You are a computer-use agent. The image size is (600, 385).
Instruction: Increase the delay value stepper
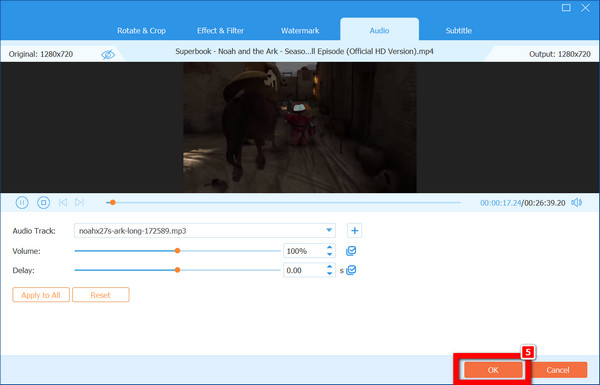(329, 267)
